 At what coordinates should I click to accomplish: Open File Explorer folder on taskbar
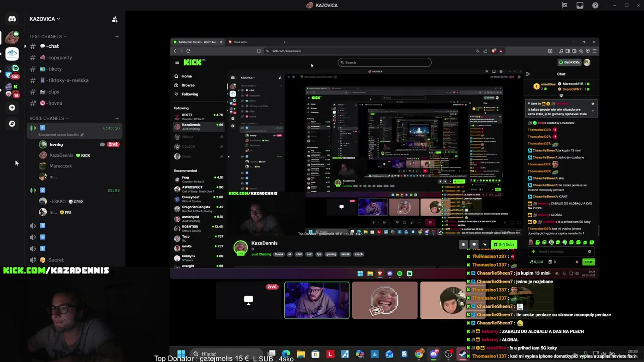coord(301,354)
